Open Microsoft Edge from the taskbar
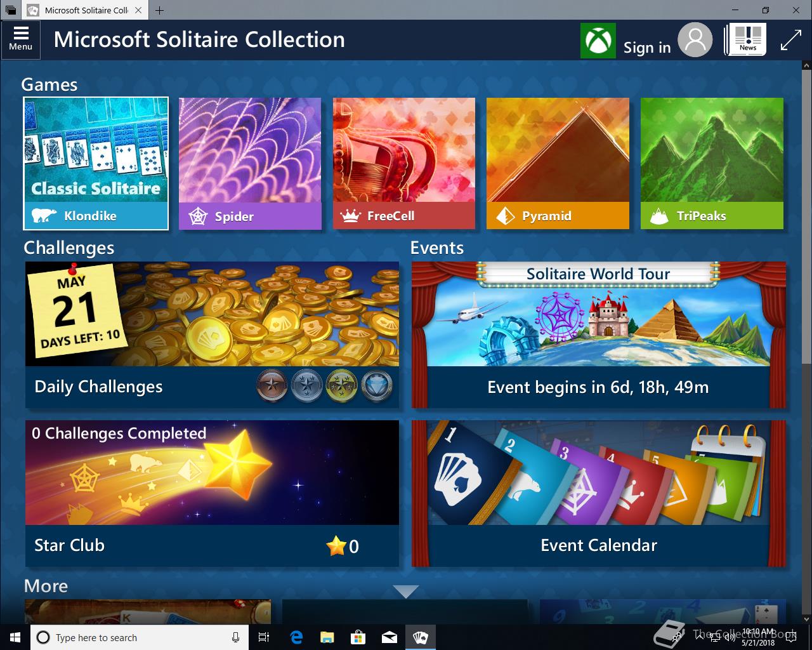This screenshot has height=650, width=812. [296, 637]
